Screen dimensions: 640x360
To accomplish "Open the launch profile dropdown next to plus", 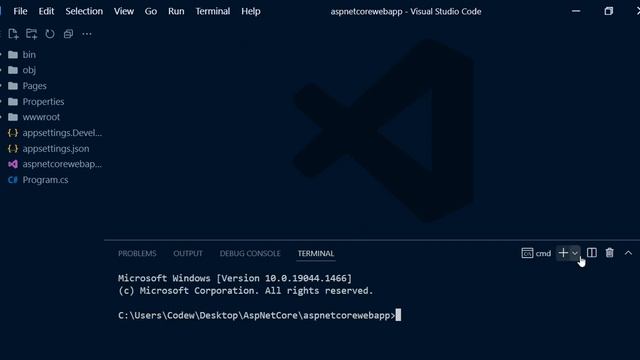I will tap(575, 253).
